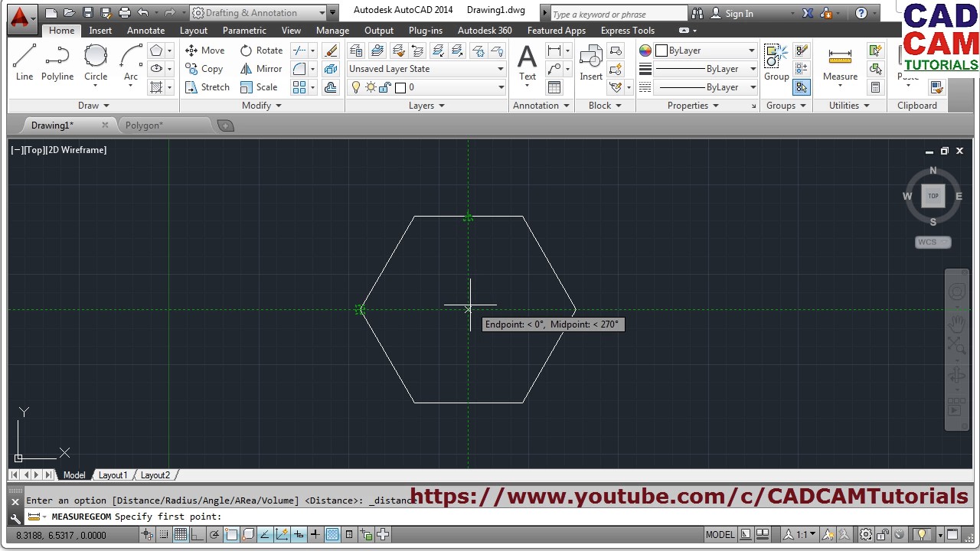Switch to the Parametric tab
980x551 pixels.
[244, 31]
